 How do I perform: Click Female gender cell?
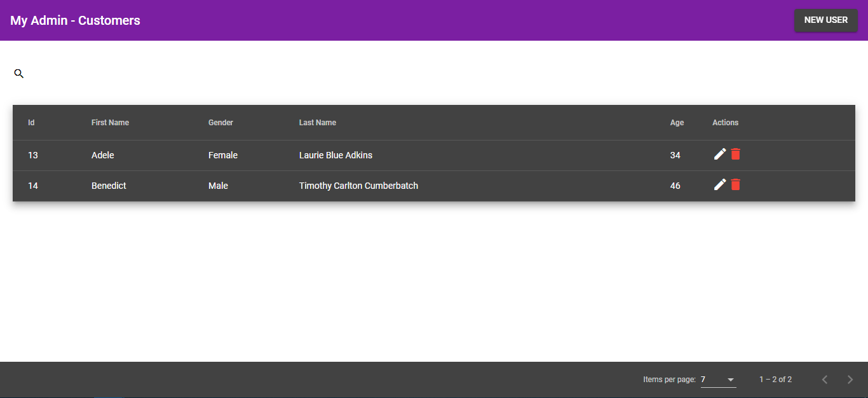click(223, 155)
